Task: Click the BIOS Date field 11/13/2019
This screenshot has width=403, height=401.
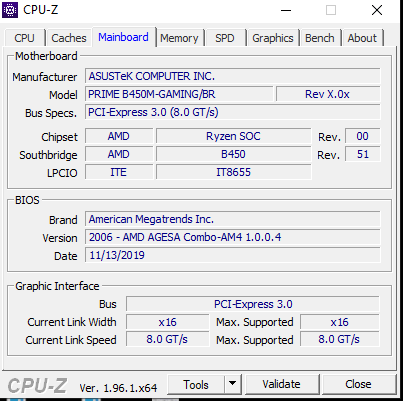Action: pos(233,255)
